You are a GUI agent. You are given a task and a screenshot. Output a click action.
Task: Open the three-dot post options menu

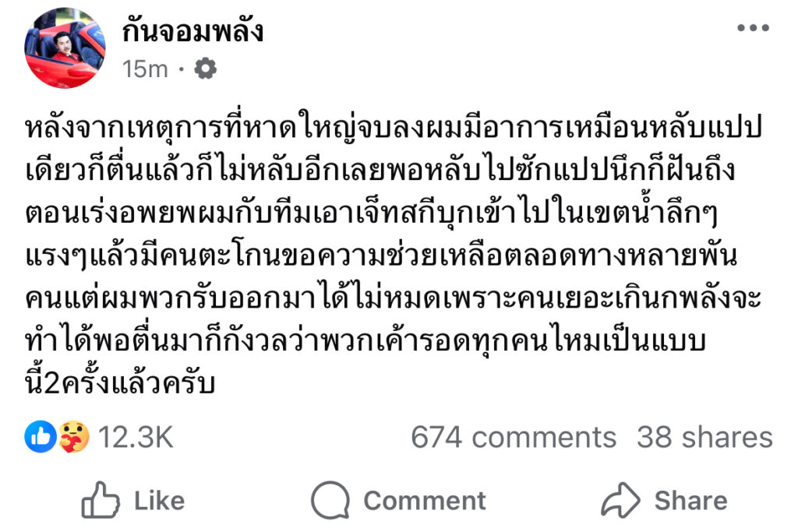[x=752, y=28]
